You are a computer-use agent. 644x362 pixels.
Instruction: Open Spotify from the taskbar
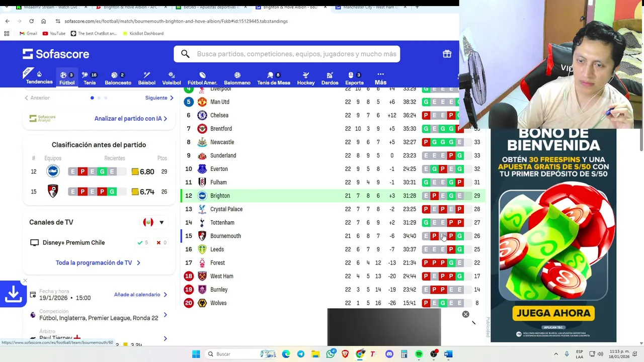coord(419,354)
